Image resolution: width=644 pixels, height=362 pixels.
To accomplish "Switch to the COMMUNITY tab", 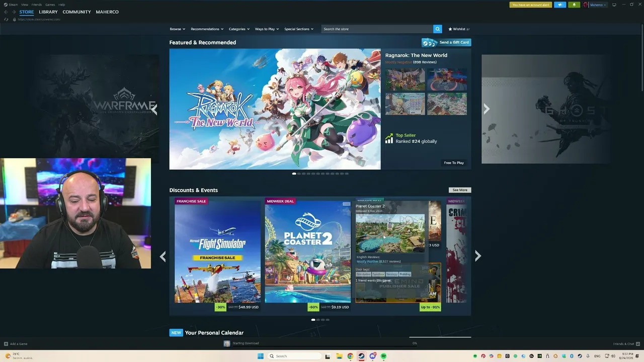I will (77, 12).
